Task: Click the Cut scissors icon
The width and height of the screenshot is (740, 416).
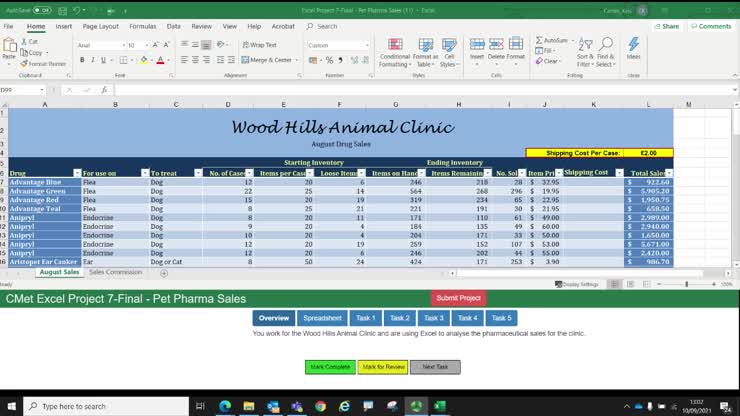Action: [25, 42]
